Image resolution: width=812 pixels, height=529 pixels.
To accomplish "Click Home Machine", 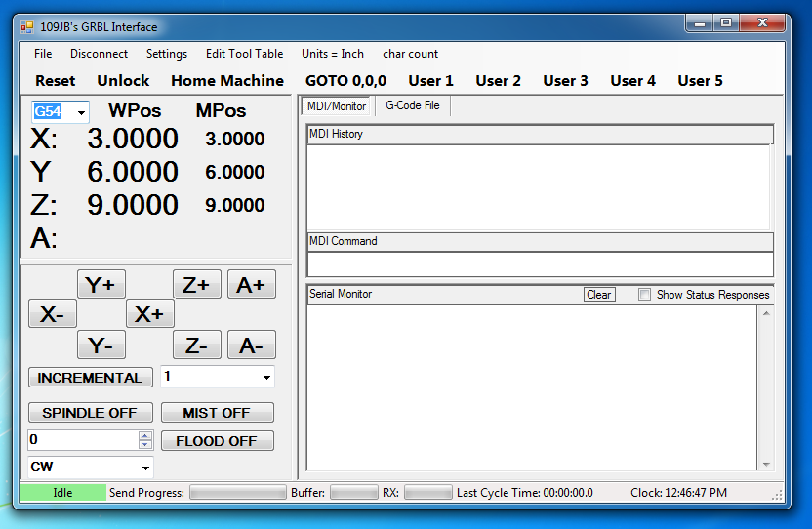I will [x=227, y=81].
